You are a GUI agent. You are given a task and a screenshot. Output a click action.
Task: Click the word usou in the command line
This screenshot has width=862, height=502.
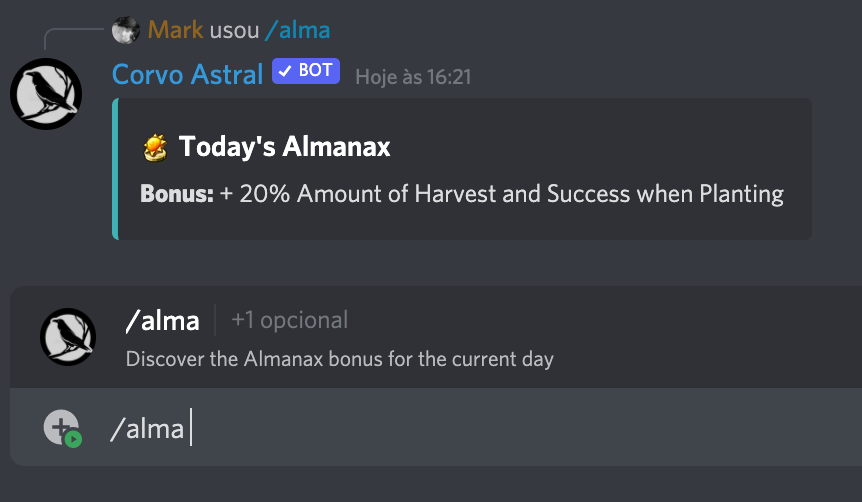tap(234, 30)
